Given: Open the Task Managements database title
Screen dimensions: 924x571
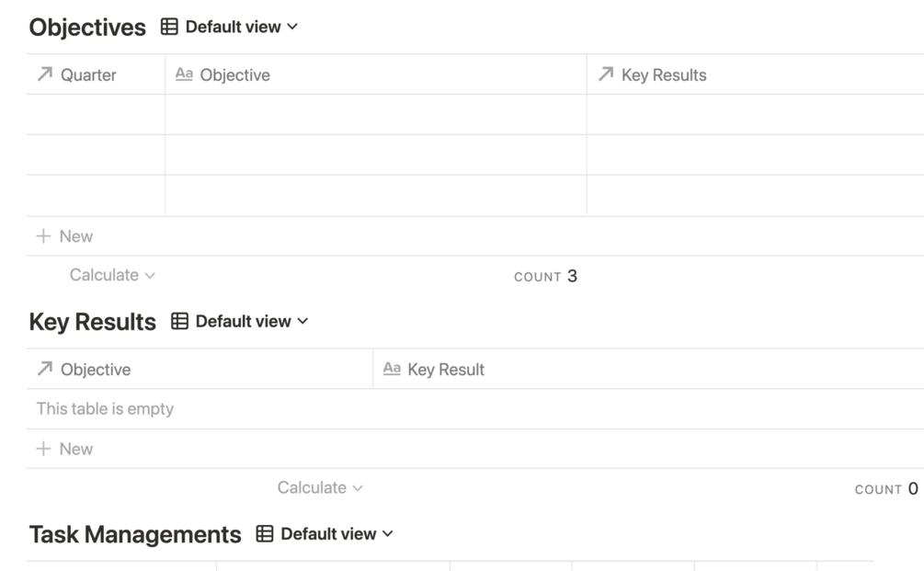Looking at the screenshot, I should pyautogui.click(x=135, y=534).
